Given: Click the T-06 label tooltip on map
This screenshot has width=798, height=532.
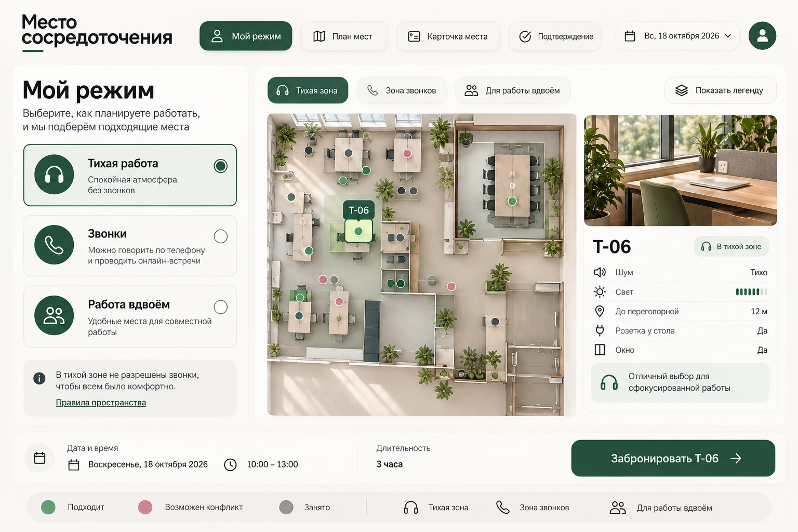Looking at the screenshot, I should [x=358, y=210].
